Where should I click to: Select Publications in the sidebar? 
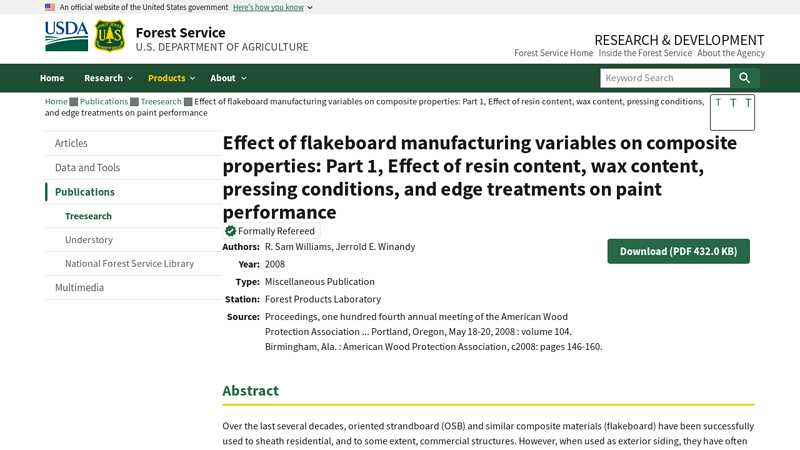point(134,192)
